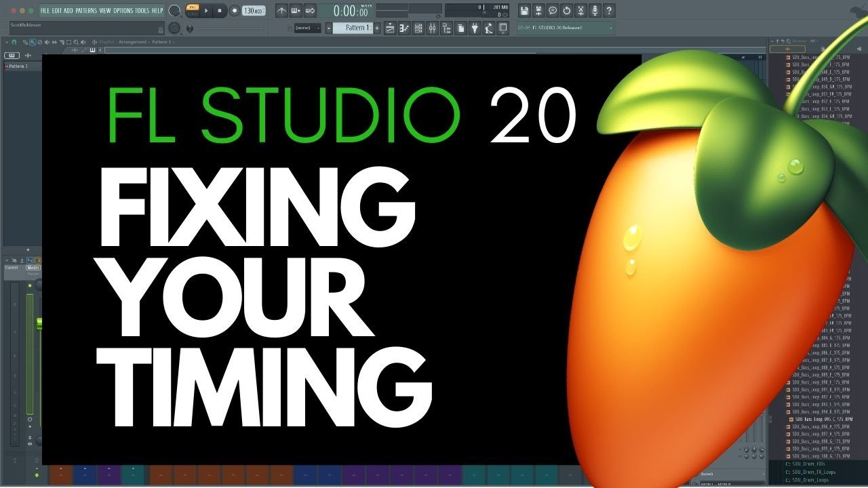The image size is (868, 488).
Task: Add new pattern with plus button
Action: pos(377,28)
